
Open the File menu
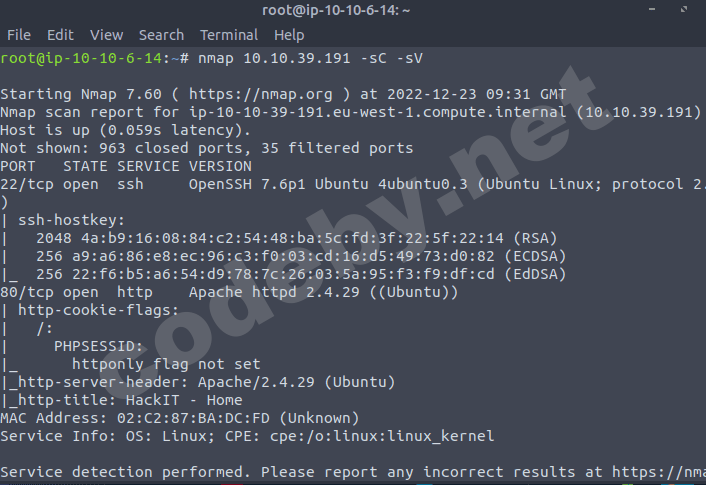(x=19, y=35)
